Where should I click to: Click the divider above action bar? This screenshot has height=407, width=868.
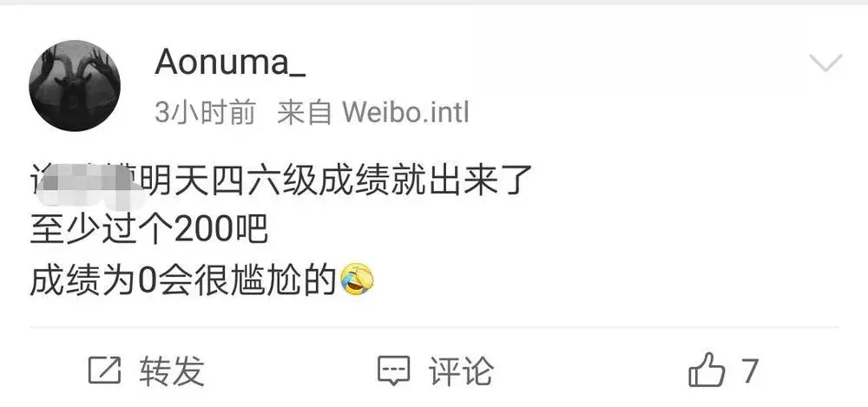[x=434, y=327]
